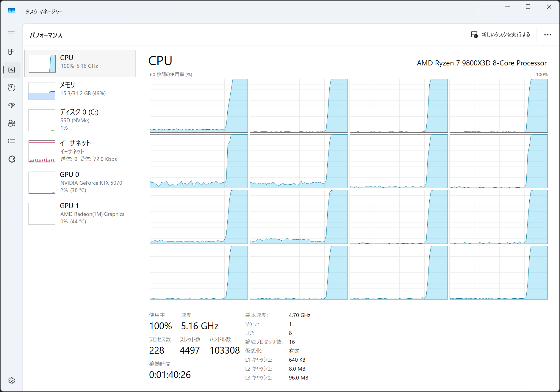Open the three-dot more options menu
560x392 pixels.
click(548, 35)
